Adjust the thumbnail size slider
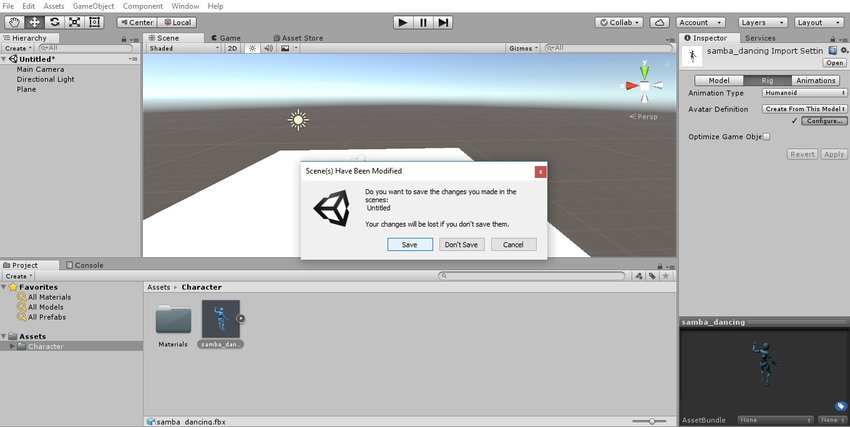This screenshot has width=850, height=427. click(651, 421)
